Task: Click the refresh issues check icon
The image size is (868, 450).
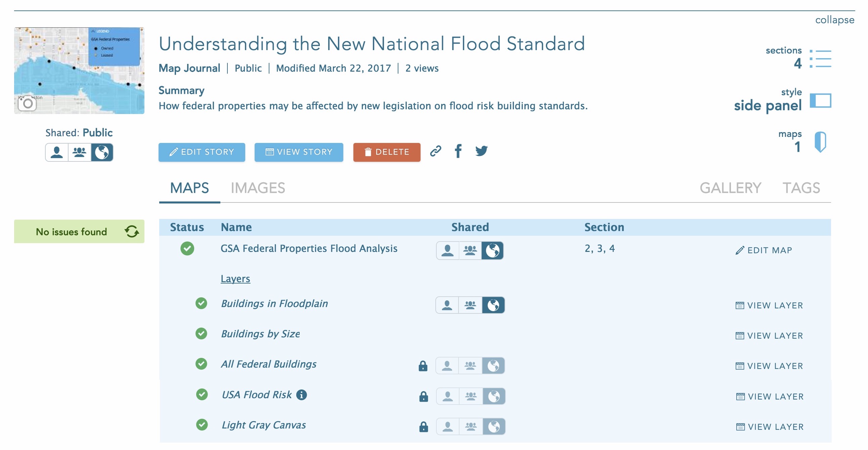Action: pos(131,232)
